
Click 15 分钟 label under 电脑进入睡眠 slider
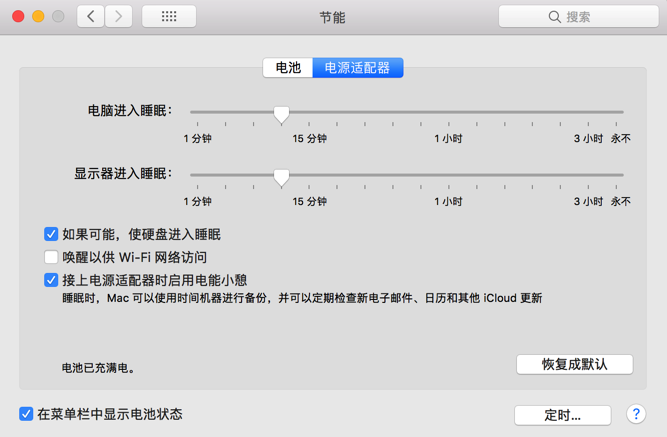309,139
